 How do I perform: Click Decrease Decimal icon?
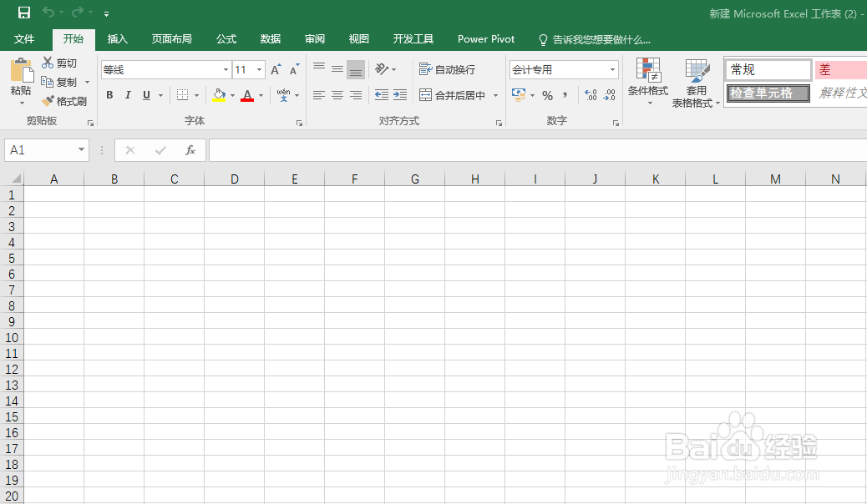click(610, 95)
